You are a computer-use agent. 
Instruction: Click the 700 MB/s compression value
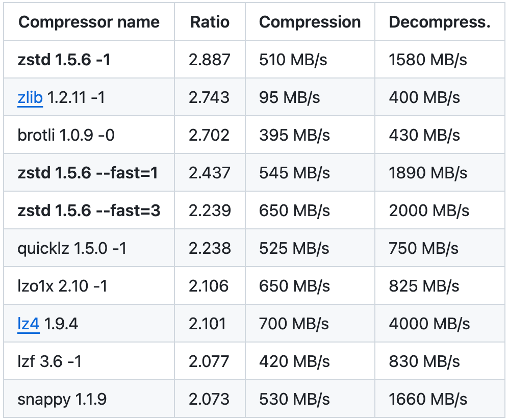(294, 324)
